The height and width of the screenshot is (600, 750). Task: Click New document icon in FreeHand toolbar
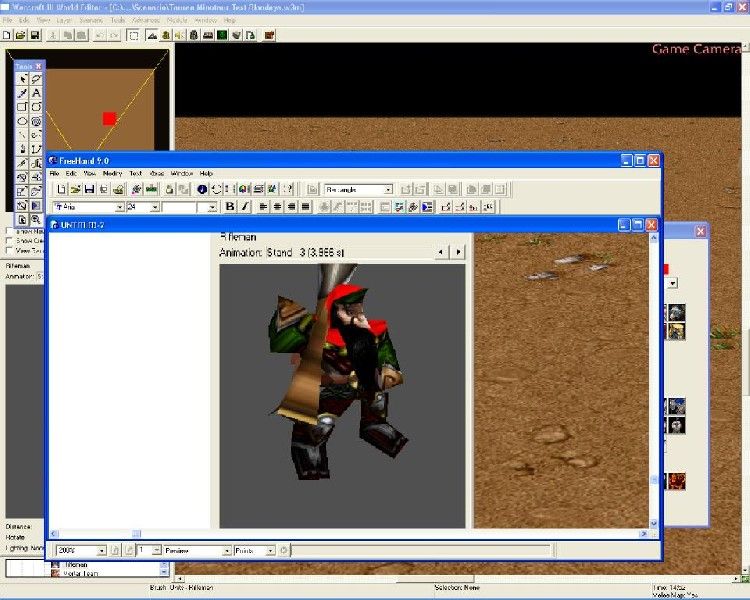click(61, 189)
